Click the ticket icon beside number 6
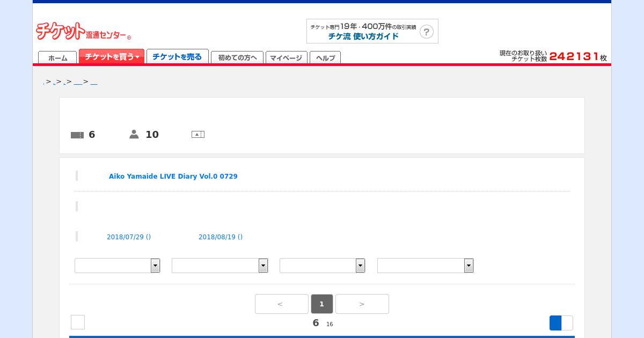The height and width of the screenshot is (338, 644). coord(77,135)
